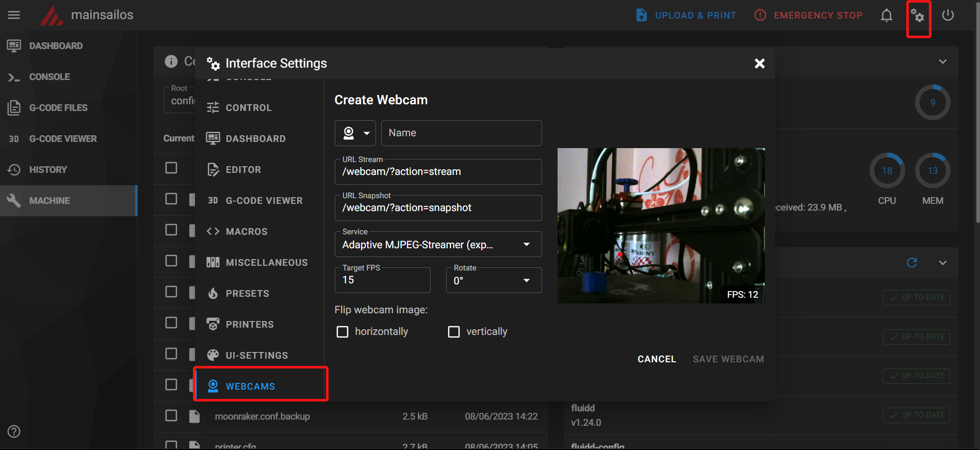Open Miscellaneous settings tab
The image size is (980, 450).
point(259,263)
